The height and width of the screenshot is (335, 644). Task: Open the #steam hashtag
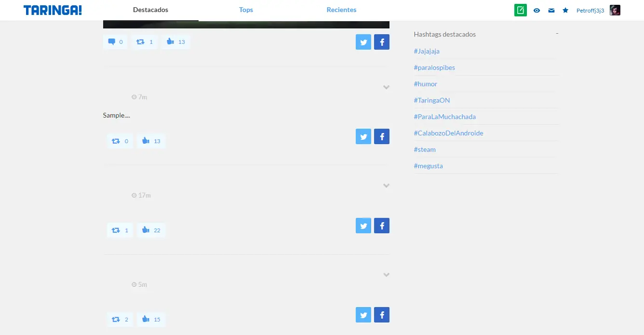coord(425,149)
